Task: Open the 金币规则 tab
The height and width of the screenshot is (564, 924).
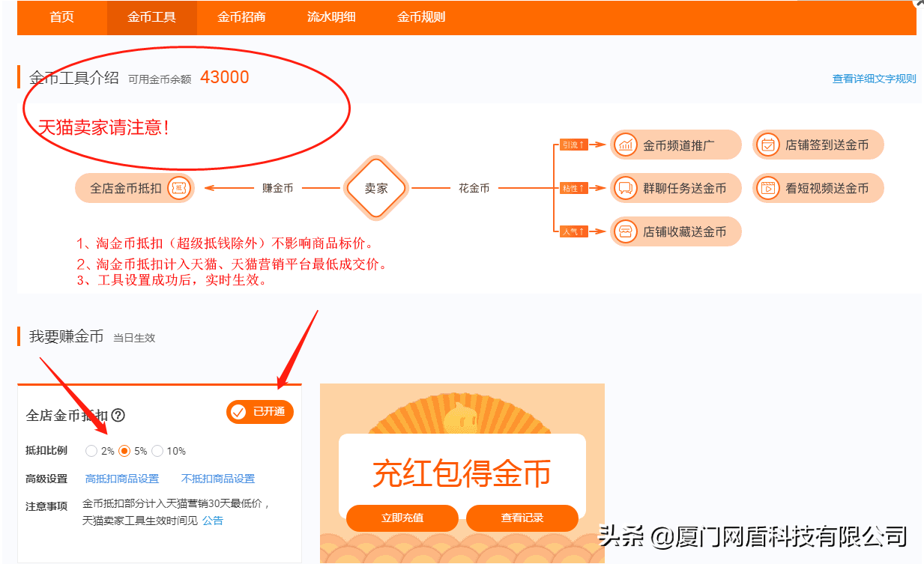Action: pos(422,16)
